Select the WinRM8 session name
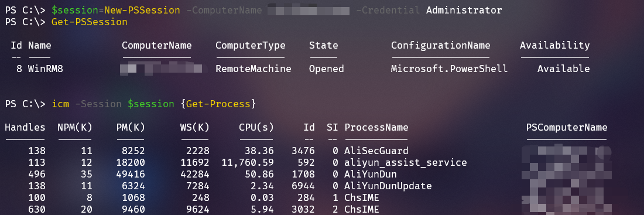644x215 pixels. (46, 69)
